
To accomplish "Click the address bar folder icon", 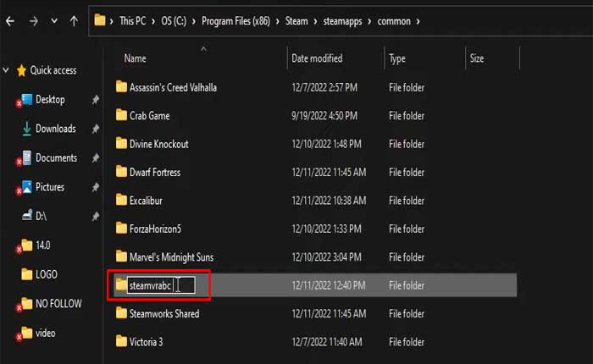I will point(100,20).
